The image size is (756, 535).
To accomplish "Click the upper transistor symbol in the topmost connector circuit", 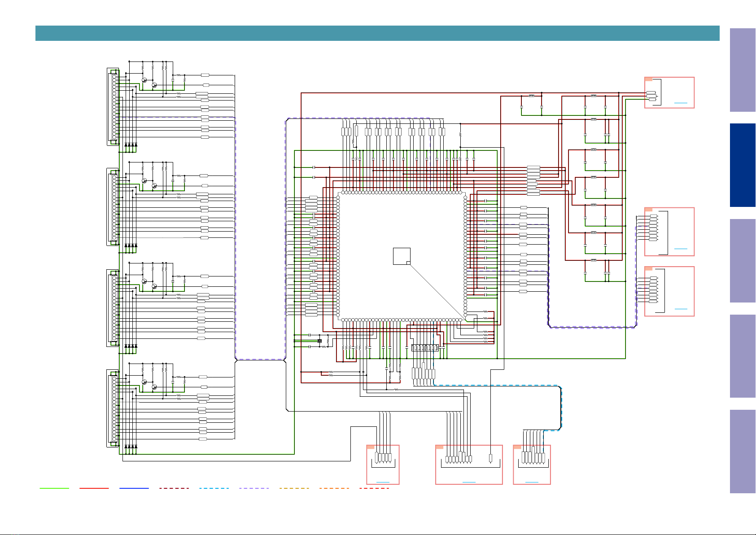I will pos(144,80).
